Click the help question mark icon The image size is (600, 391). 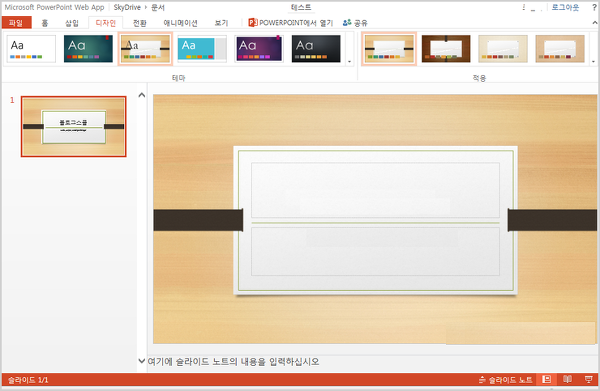tap(594, 7)
